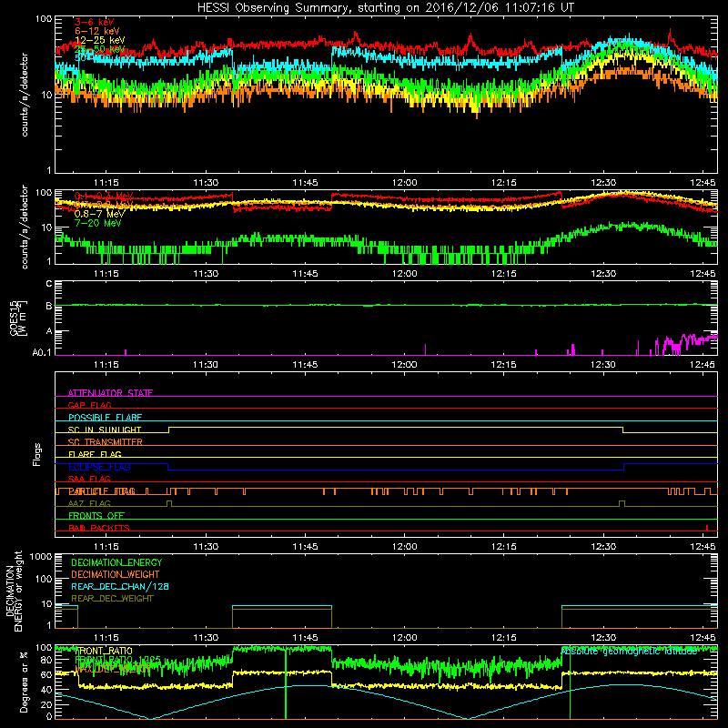Click the DECIMATION ENERGY or weight axis label
Viewport: 728px width, 728px height.
(x=14, y=591)
